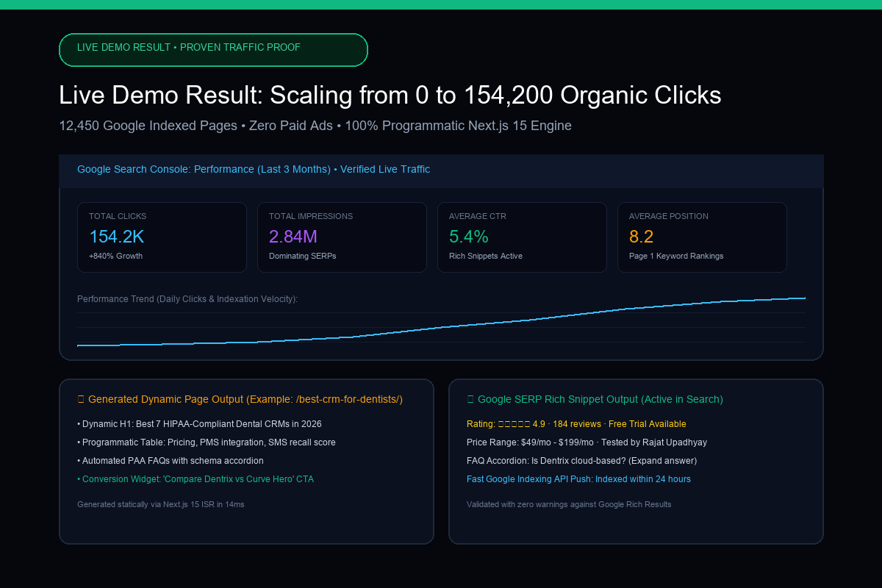
Task: Open the Total Clicks 154.2K card
Action: click(x=162, y=237)
